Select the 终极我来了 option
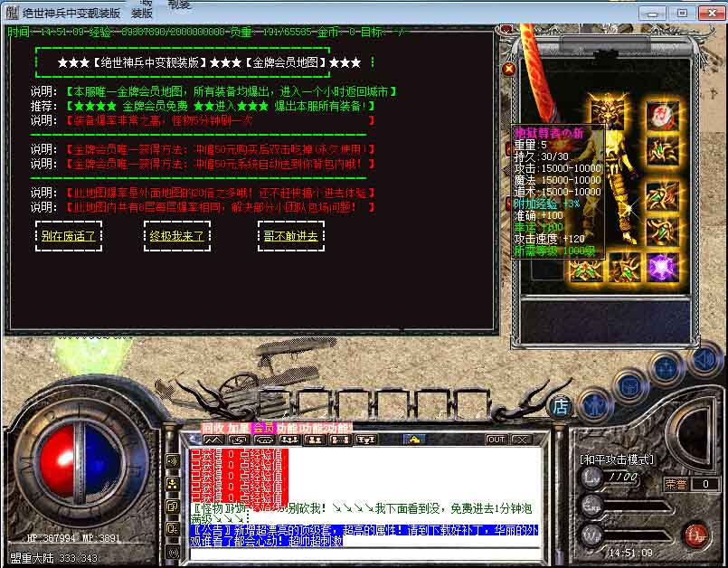Image resolution: width=728 pixels, height=568 pixels. [x=176, y=236]
